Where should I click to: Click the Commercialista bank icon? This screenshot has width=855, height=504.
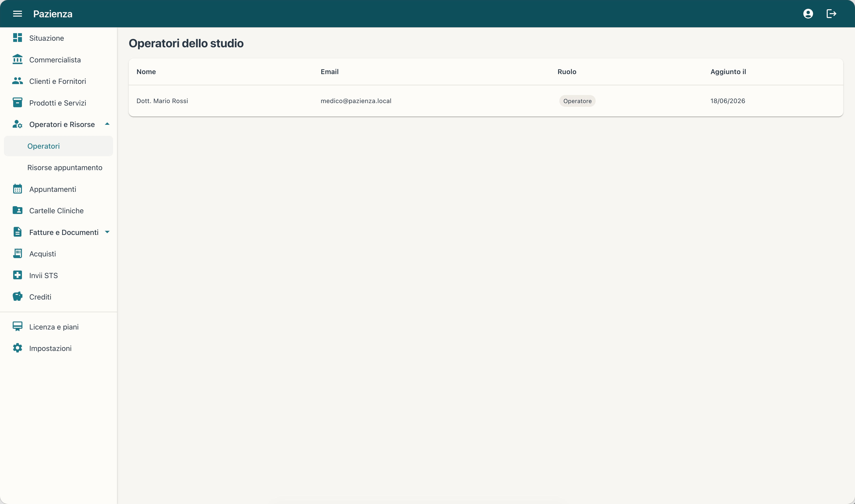17,59
